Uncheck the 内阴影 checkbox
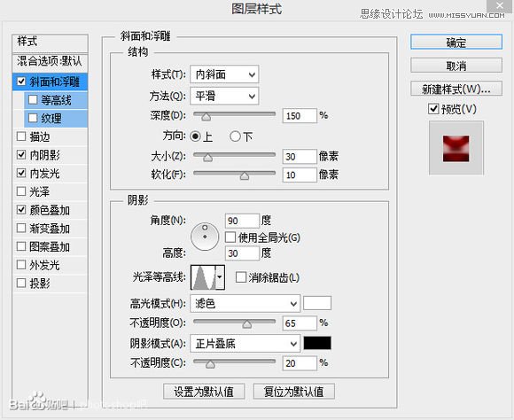Screen dimensions: 514x420 pos(21,155)
